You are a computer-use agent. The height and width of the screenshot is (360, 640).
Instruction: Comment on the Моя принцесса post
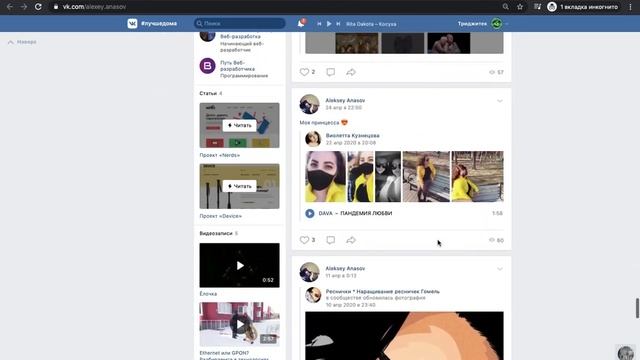(331, 240)
